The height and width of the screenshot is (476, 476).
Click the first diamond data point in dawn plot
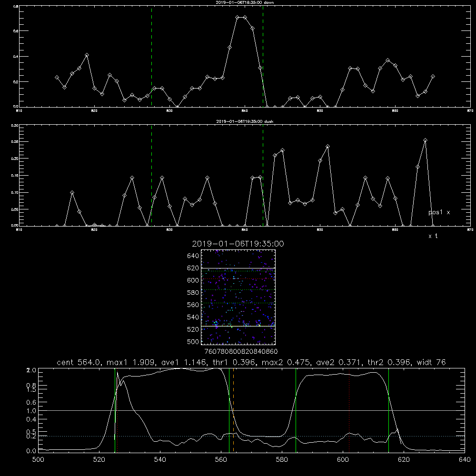pyautogui.click(x=57, y=78)
